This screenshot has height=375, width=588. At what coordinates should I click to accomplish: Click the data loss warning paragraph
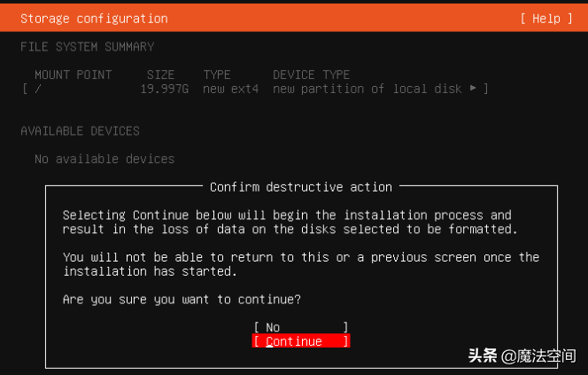pos(290,222)
